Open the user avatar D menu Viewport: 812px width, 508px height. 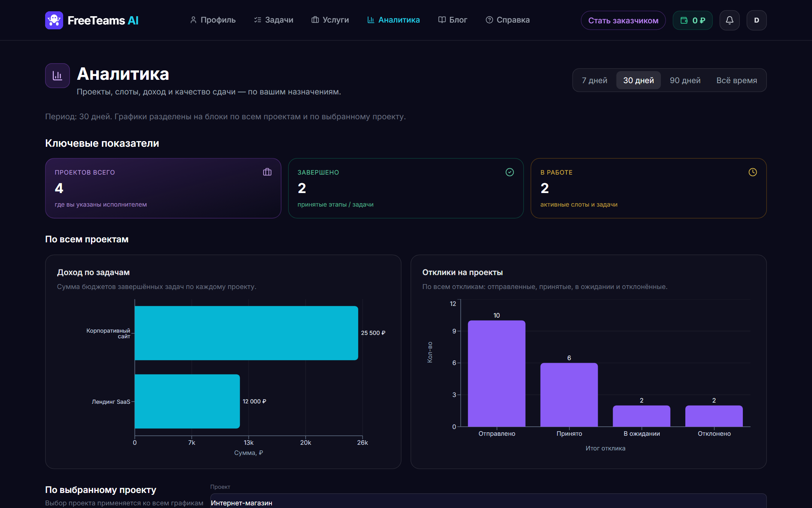click(x=756, y=20)
